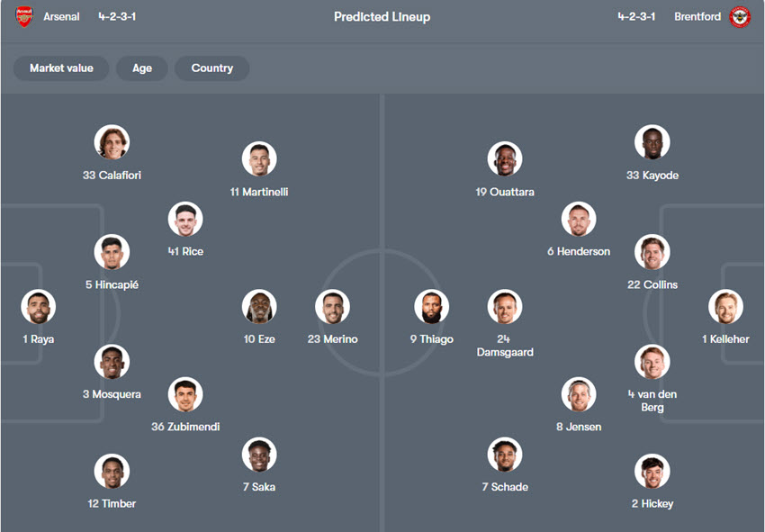Viewport: 765px width, 532px height.
Task: Click Martinelli's player avatar
Action: click(259, 159)
